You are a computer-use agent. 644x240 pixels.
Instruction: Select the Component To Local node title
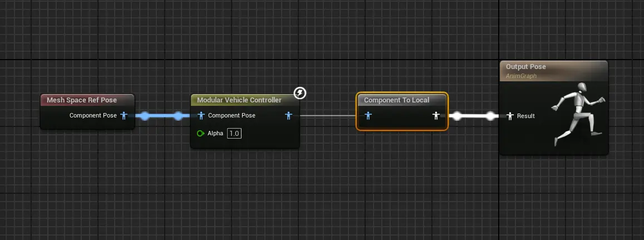coord(397,100)
